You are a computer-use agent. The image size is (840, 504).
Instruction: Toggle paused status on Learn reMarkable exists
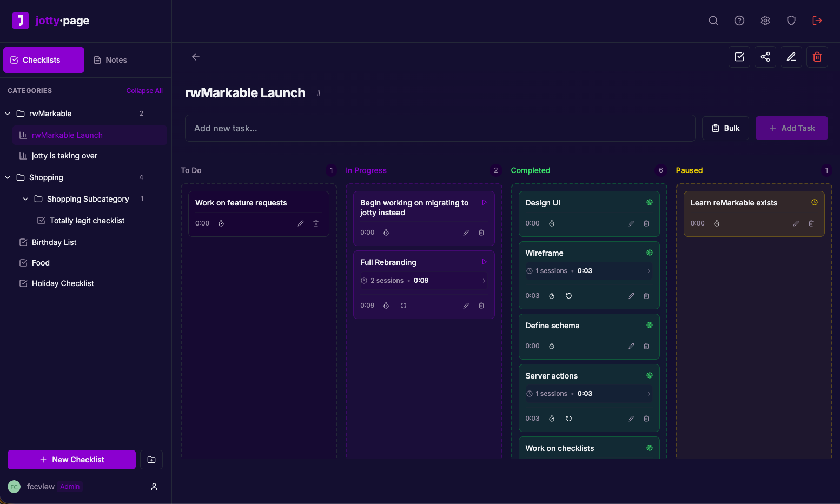815,202
